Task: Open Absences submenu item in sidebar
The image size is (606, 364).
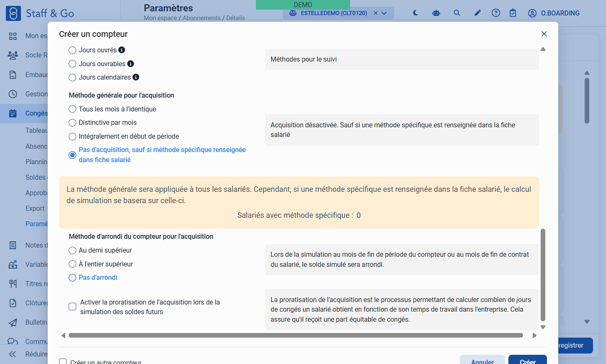Action: (36, 146)
